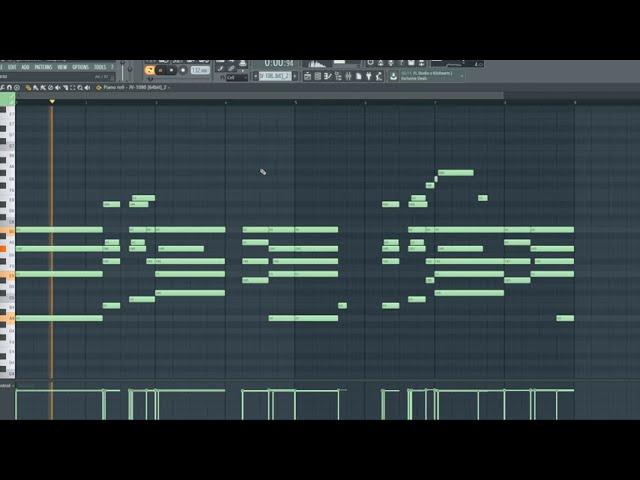Viewport: 640px width, 480px height.
Task: Select previous pattern with left arrow
Action: tap(256, 76)
